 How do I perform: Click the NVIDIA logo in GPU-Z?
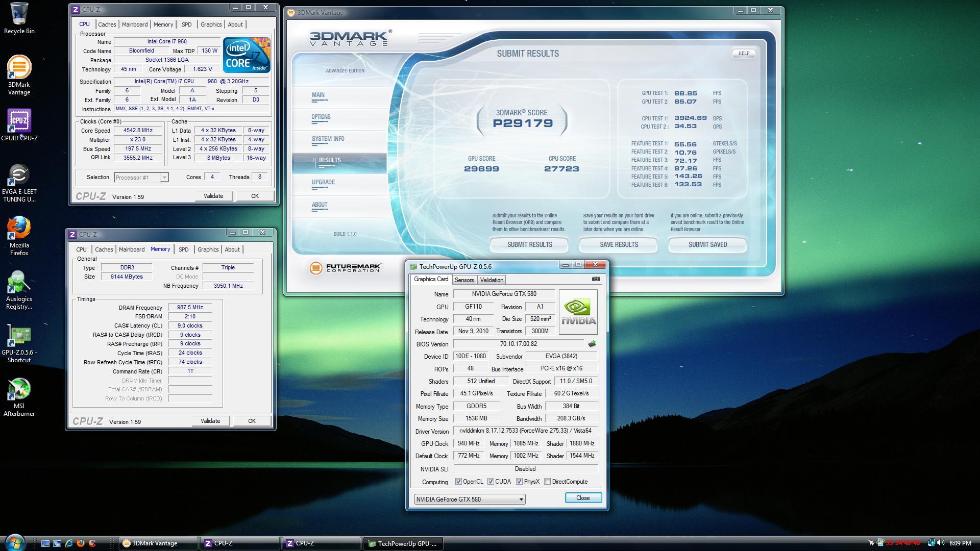coord(578,312)
